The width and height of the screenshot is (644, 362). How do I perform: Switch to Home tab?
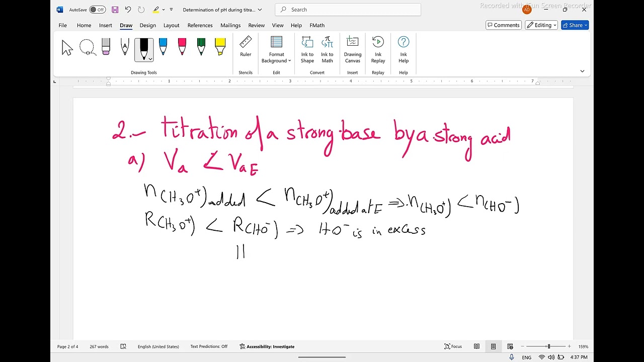pyautogui.click(x=84, y=25)
